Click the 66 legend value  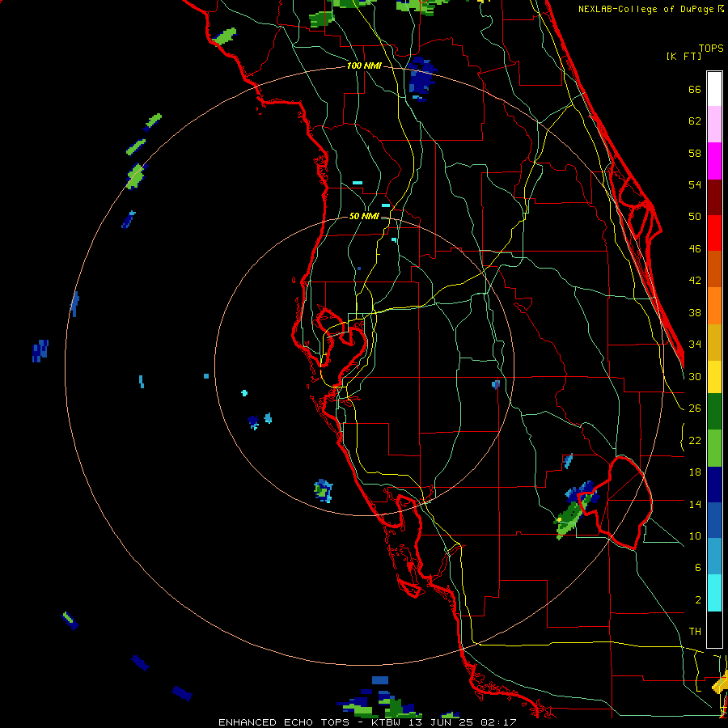point(695,89)
